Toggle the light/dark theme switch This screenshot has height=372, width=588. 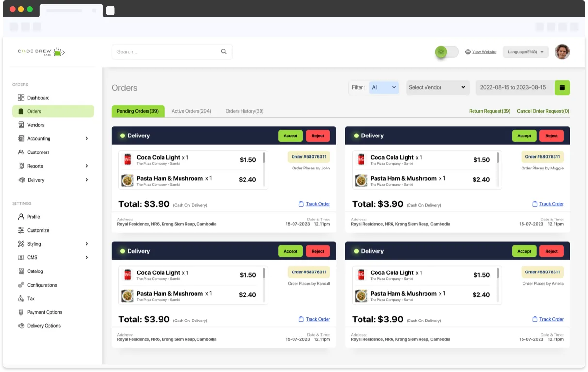447,52
